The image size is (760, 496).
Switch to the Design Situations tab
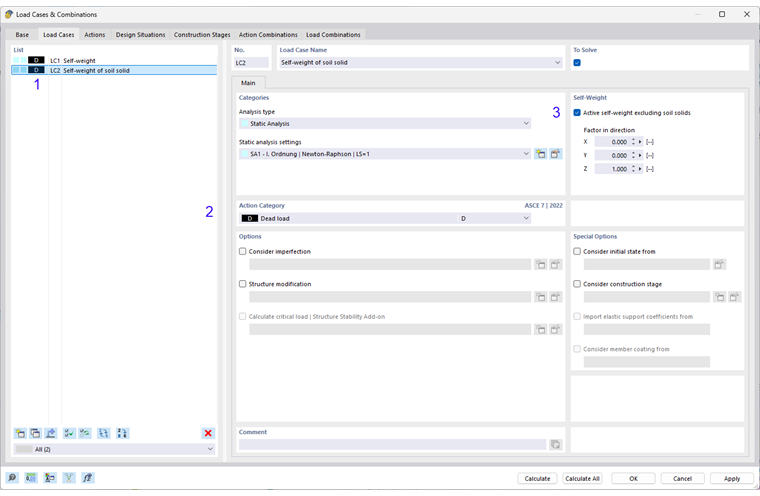point(141,35)
